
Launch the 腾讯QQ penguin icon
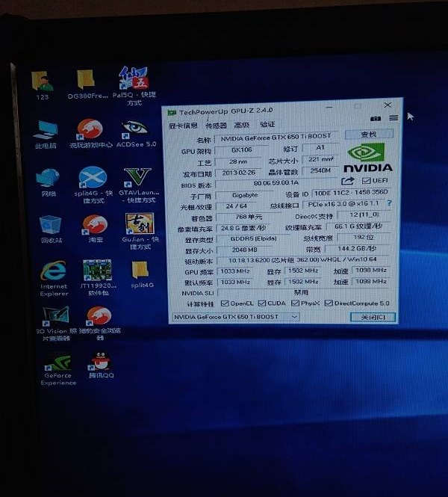tap(101, 361)
